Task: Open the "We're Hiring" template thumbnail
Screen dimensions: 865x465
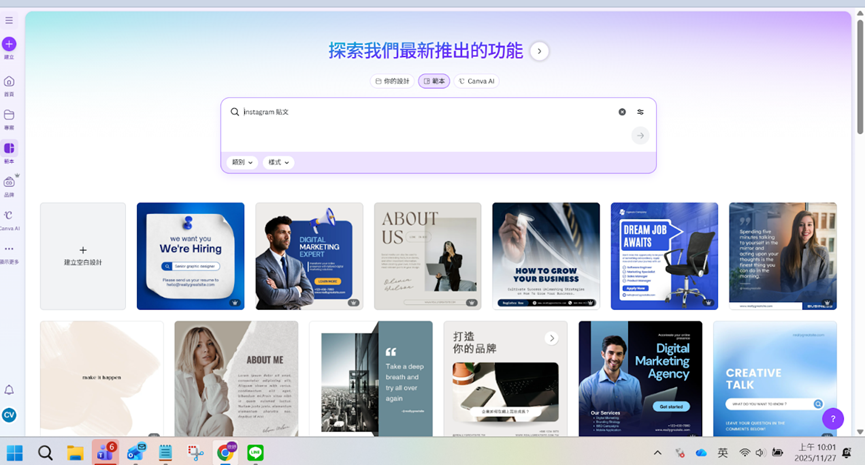Action: 190,256
